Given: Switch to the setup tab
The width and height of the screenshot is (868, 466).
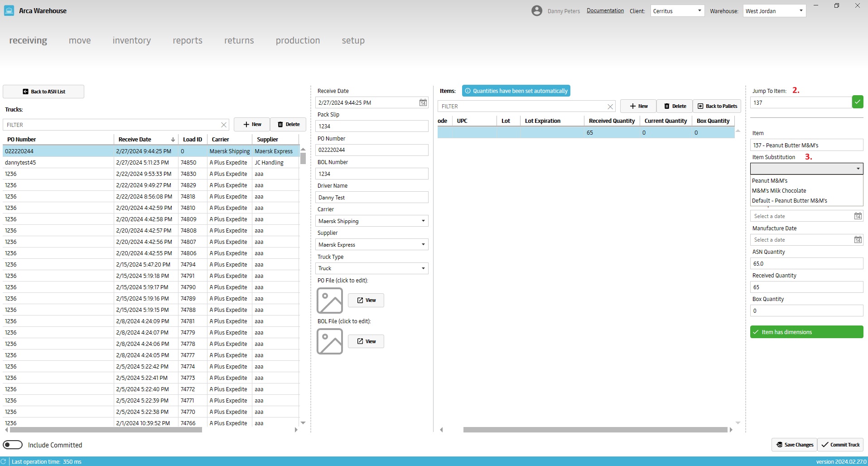Looking at the screenshot, I should [x=353, y=40].
